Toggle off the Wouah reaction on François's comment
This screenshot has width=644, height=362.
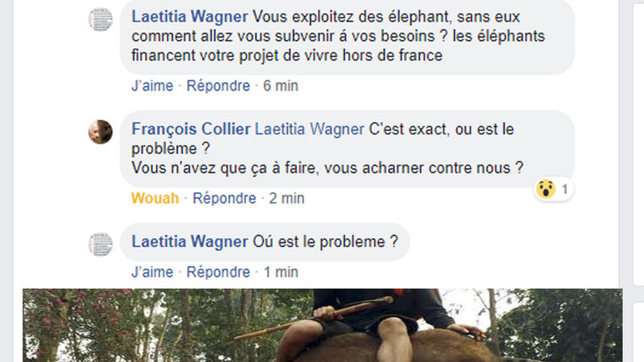[x=155, y=198]
